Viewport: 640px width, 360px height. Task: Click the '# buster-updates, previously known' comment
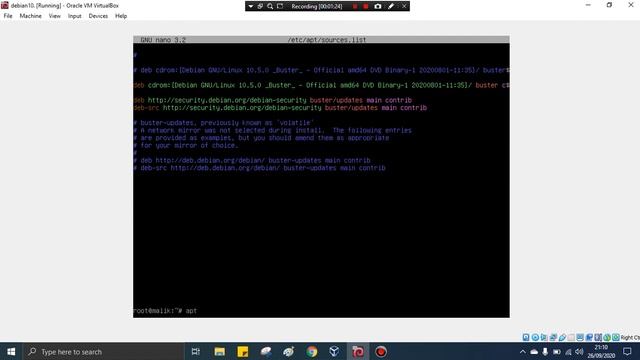pos(224,122)
